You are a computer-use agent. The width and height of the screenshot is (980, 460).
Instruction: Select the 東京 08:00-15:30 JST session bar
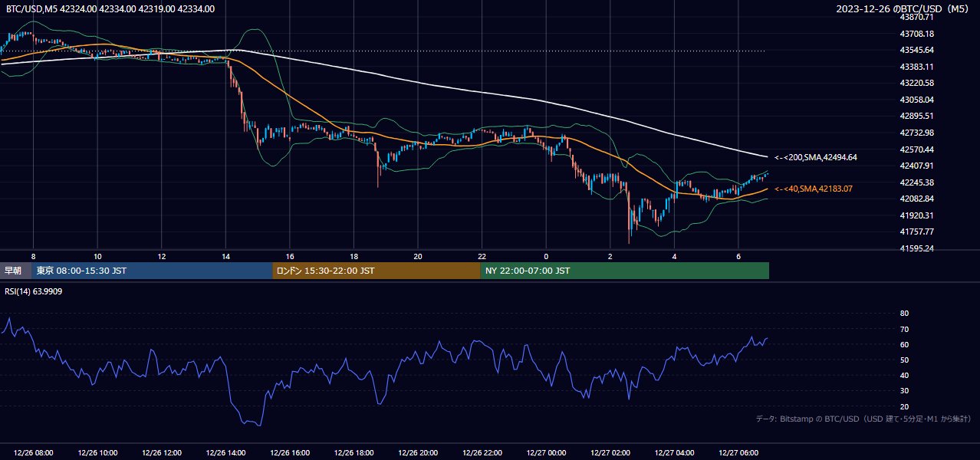click(152, 271)
